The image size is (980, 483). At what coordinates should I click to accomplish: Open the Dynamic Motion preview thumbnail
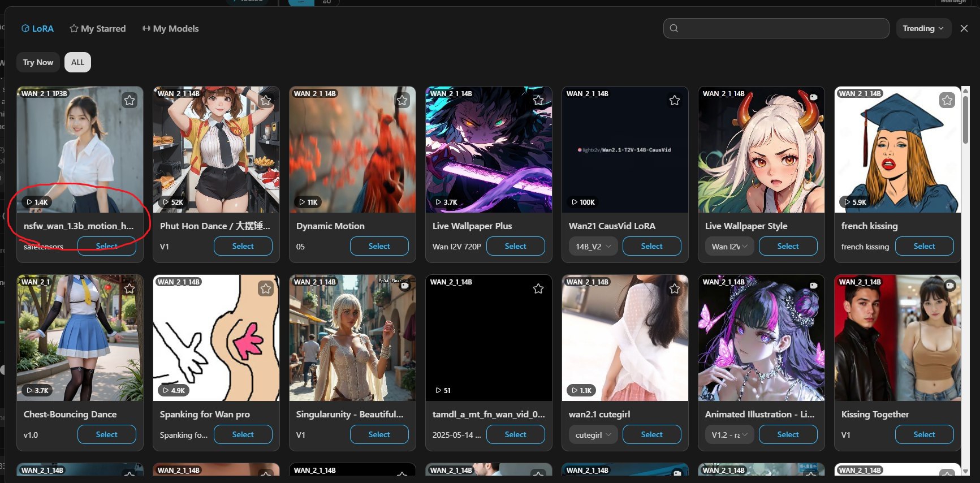(x=352, y=150)
